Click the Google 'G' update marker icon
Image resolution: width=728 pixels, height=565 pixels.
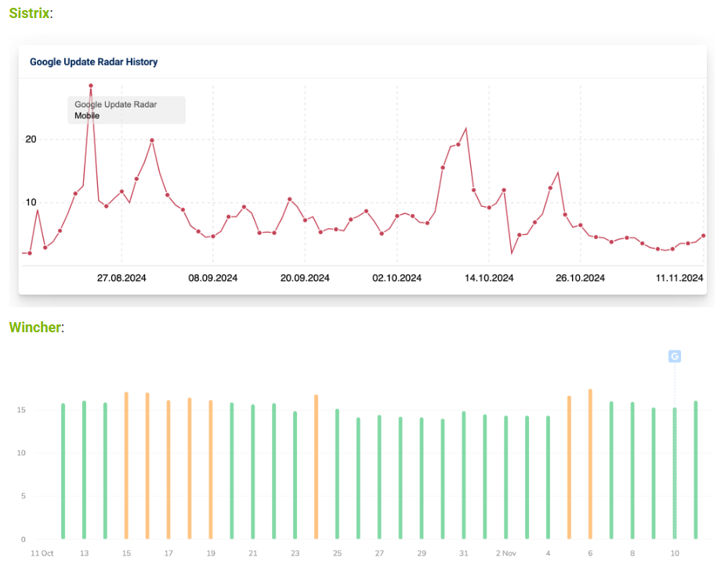[675, 356]
